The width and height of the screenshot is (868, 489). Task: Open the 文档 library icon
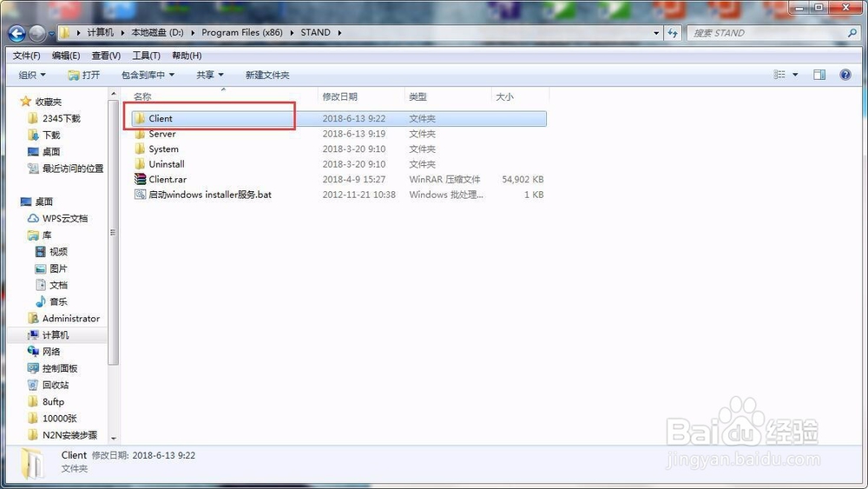(41, 285)
